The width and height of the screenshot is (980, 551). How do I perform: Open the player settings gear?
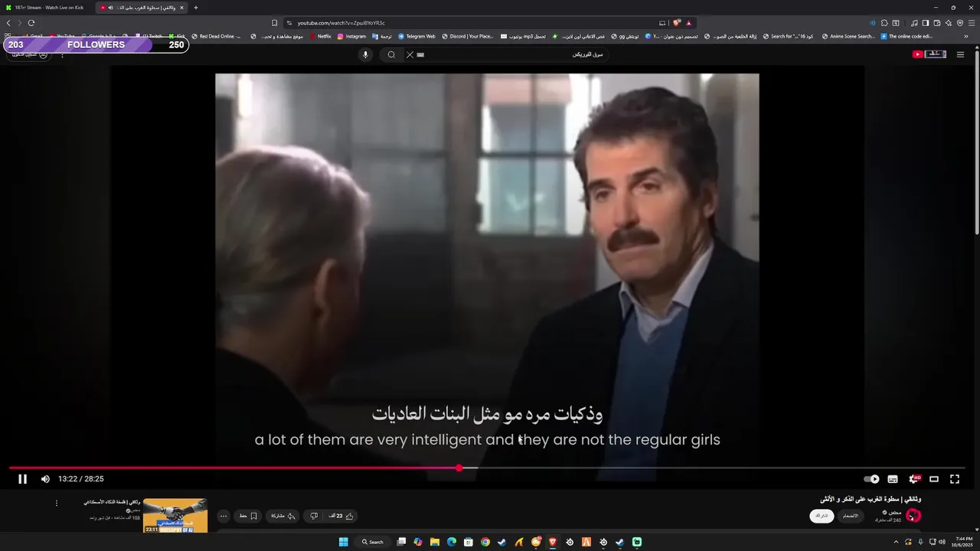pos(913,479)
